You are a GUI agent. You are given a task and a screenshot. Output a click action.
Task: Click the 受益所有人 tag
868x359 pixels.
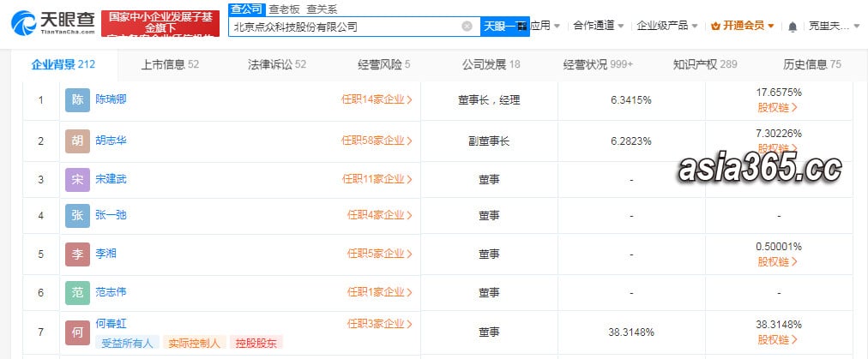pyautogui.click(x=127, y=343)
